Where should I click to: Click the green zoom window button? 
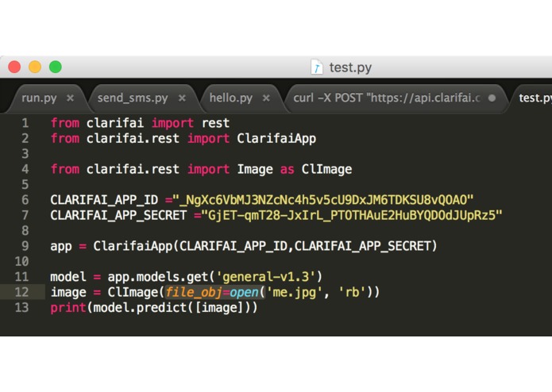pyautogui.click(x=56, y=67)
